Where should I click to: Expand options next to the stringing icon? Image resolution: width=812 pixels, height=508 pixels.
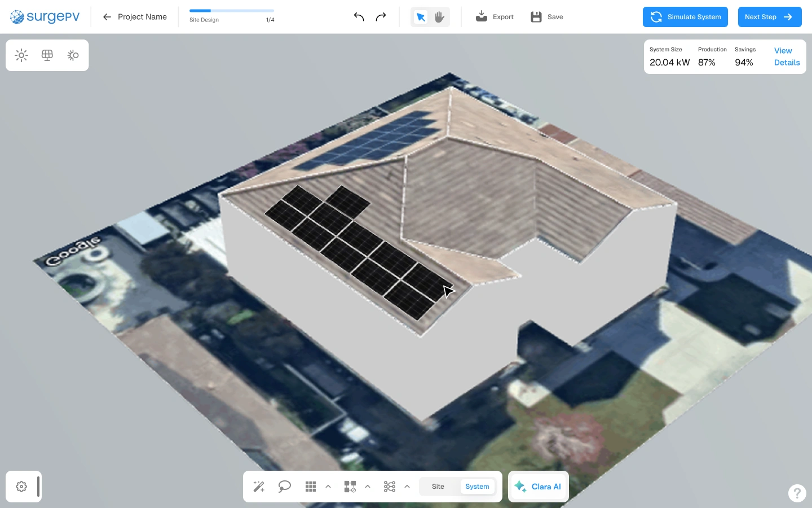tap(407, 487)
